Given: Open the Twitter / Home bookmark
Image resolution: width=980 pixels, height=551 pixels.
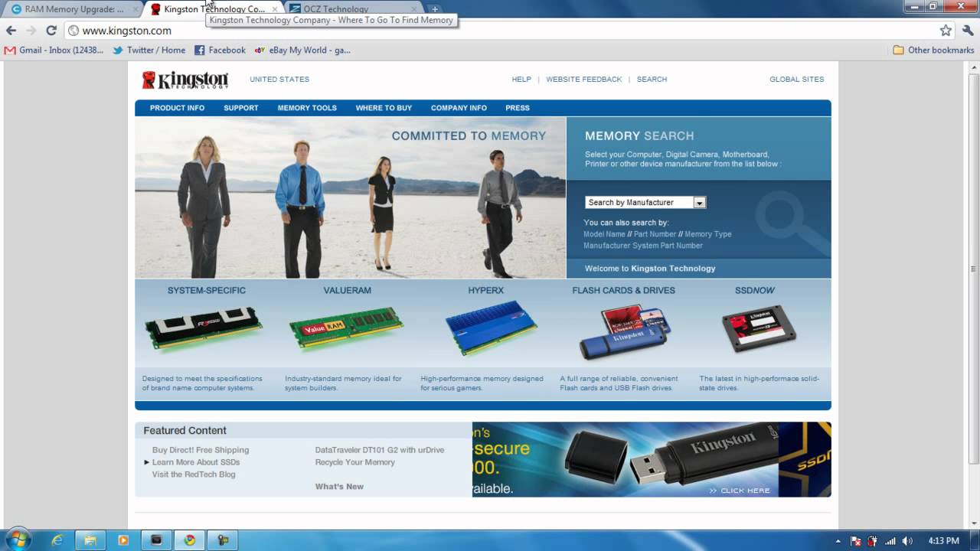Looking at the screenshot, I should click(149, 50).
